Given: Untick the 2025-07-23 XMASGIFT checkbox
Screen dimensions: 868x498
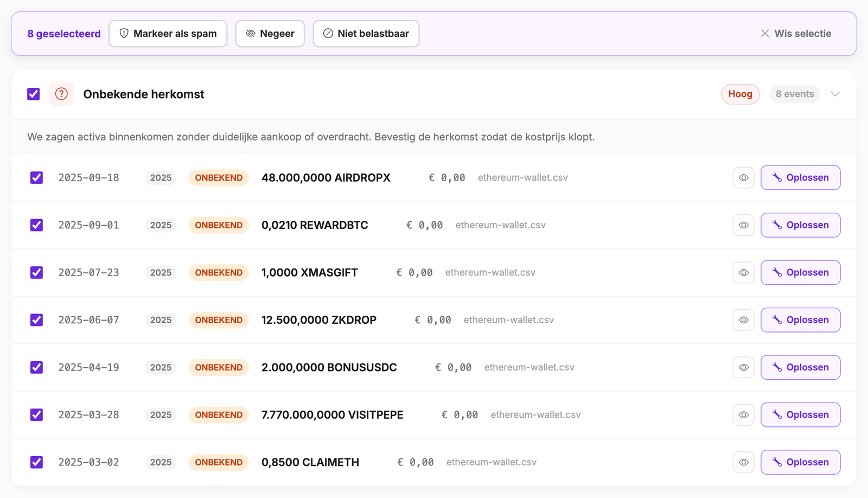Looking at the screenshot, I should pos(36,272).
